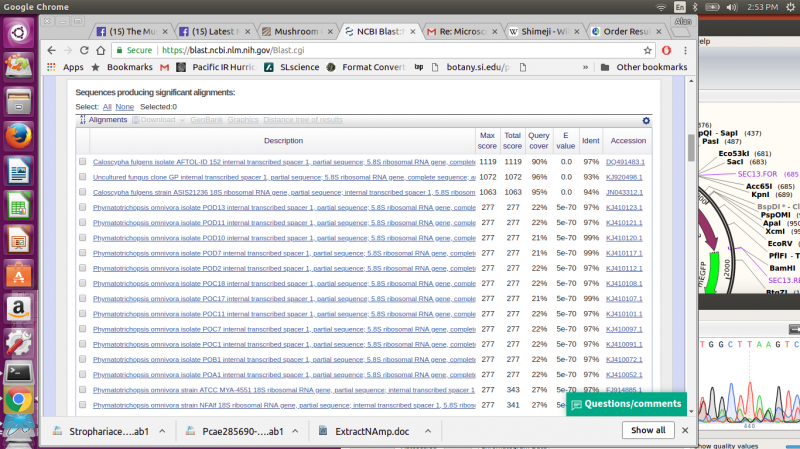Open the Chrome home page icon

(101, 50)
